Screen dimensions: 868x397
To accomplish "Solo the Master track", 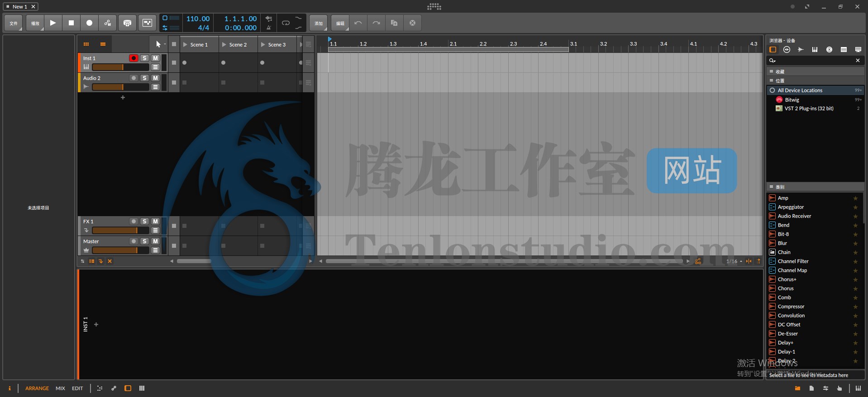I will click(x=144, y=241).
